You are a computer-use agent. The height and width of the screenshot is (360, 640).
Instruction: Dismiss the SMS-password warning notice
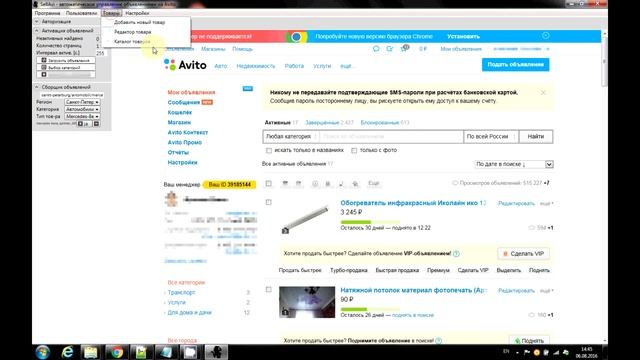(543, 93)
